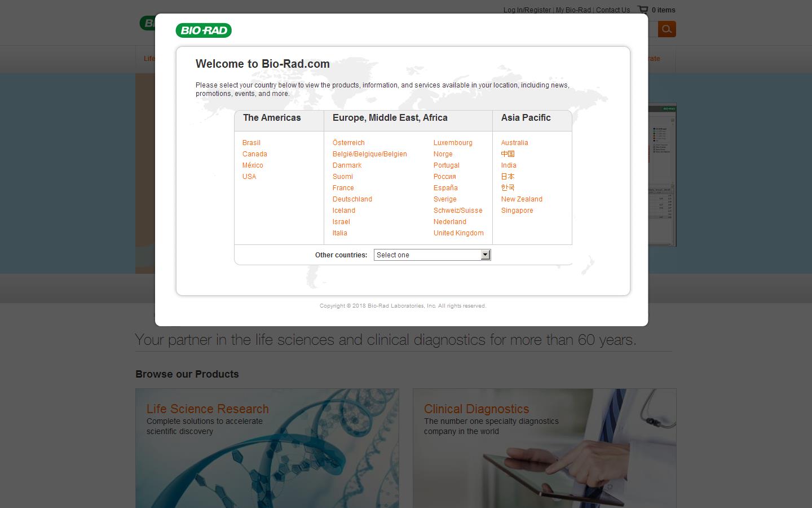The height and width of the screenshot is (508, 812).
Task: Choose New Zealand from Asia Pacific
Action: [x=522, y=199]
